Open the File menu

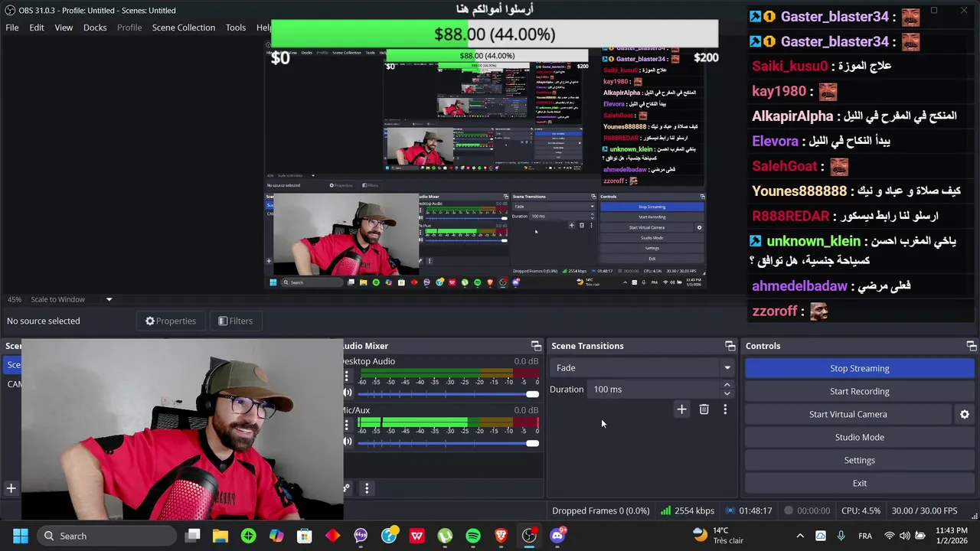pos(12,28)
